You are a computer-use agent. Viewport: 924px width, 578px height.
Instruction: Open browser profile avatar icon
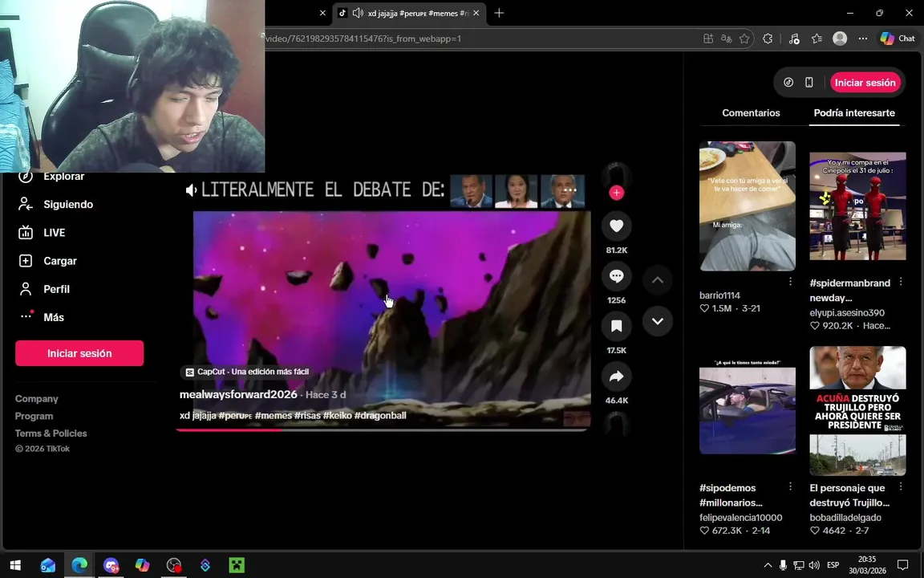pos(840,39)
